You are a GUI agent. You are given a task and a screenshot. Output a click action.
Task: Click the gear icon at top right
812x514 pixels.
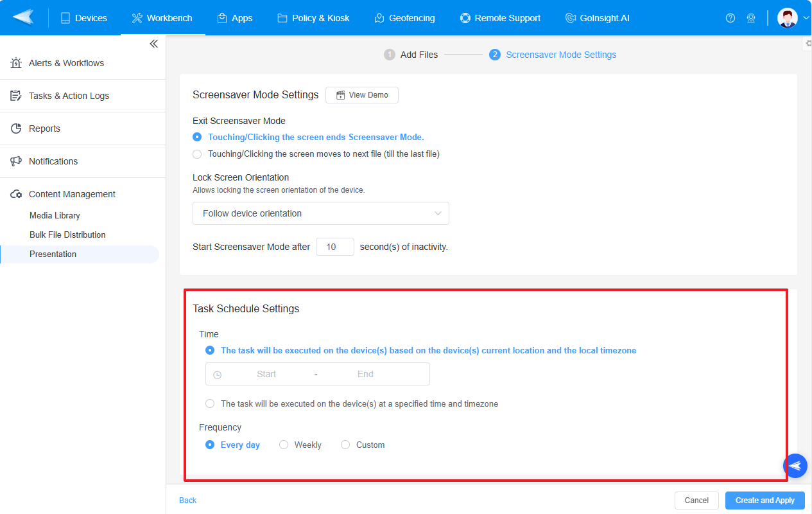pyautogui.click(x=807, y=42)
